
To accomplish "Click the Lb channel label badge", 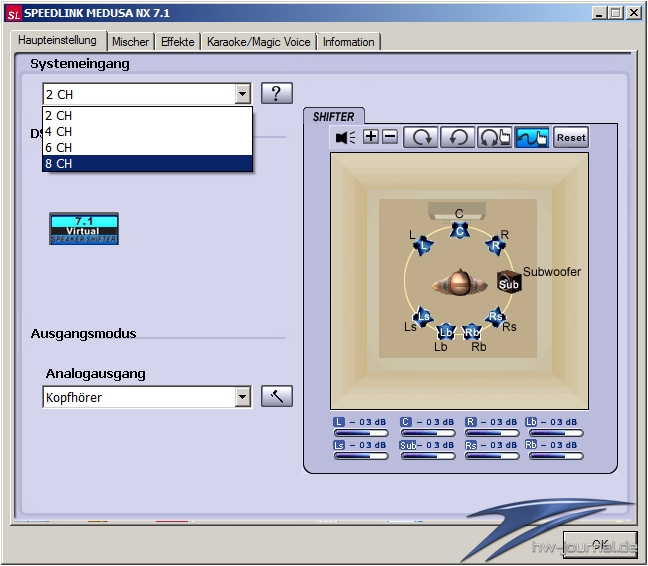I will 531,422.
